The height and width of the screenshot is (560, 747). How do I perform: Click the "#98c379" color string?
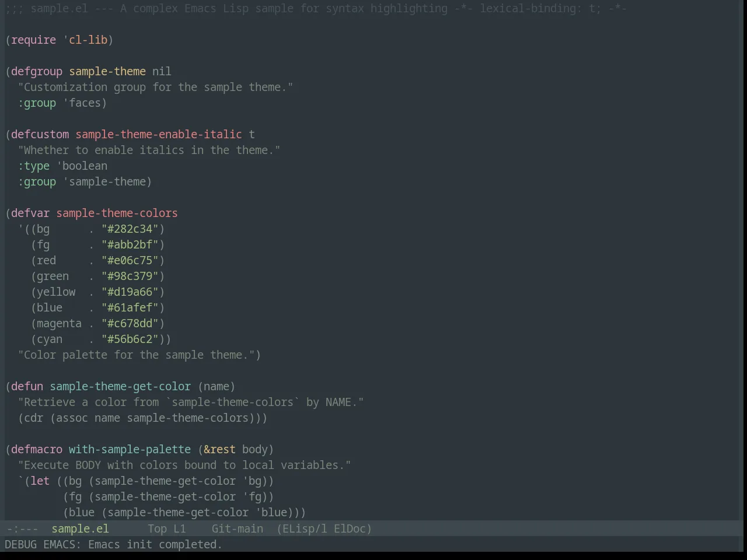[130, 276]
